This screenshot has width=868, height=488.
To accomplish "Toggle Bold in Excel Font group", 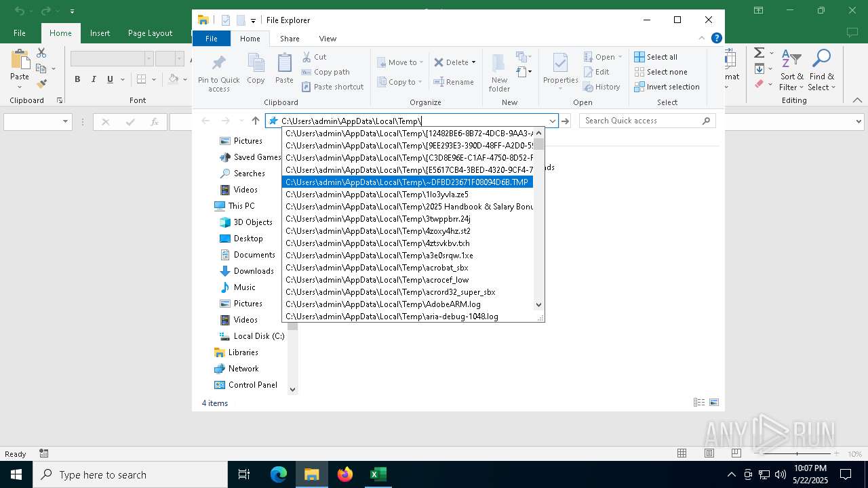I will [x=77, y=79].
